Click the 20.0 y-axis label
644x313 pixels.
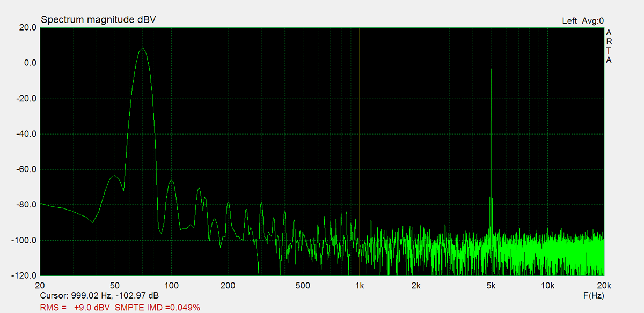click(26, 28)
